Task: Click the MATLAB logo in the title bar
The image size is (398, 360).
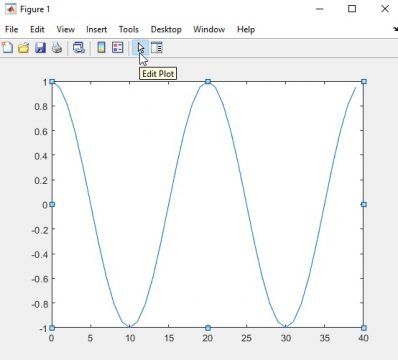Action: tap(10, 9)
